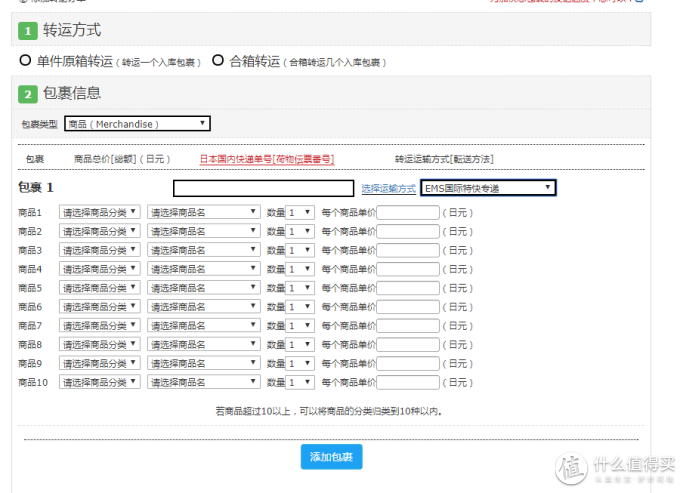Viewport: 680px width, 493px height.
Task: Open 商品4 quantity dropdown
Action: pos(300,269)
